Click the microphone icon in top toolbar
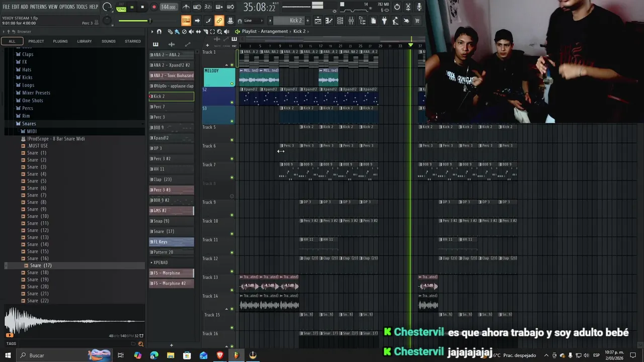This screenshot has height=362, width=644. 419,7
